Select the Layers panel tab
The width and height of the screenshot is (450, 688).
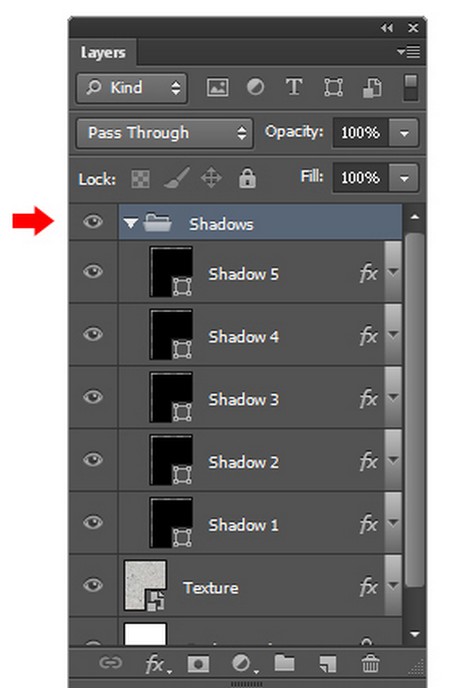(103, 53)
